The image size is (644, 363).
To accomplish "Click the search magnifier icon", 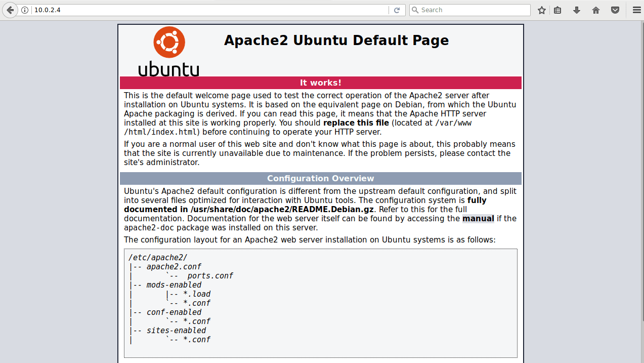I will 415,10.
